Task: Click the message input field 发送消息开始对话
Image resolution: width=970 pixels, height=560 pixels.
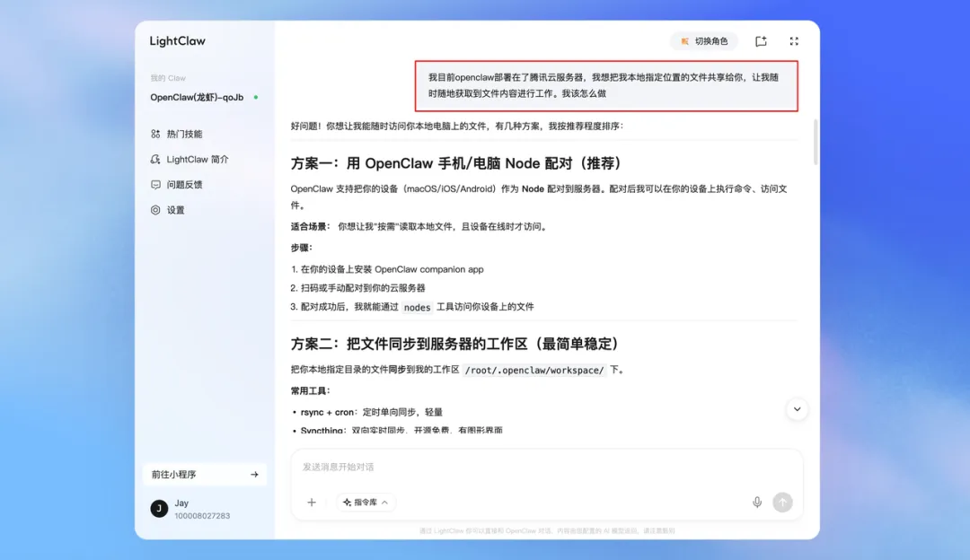Action: 546,468
